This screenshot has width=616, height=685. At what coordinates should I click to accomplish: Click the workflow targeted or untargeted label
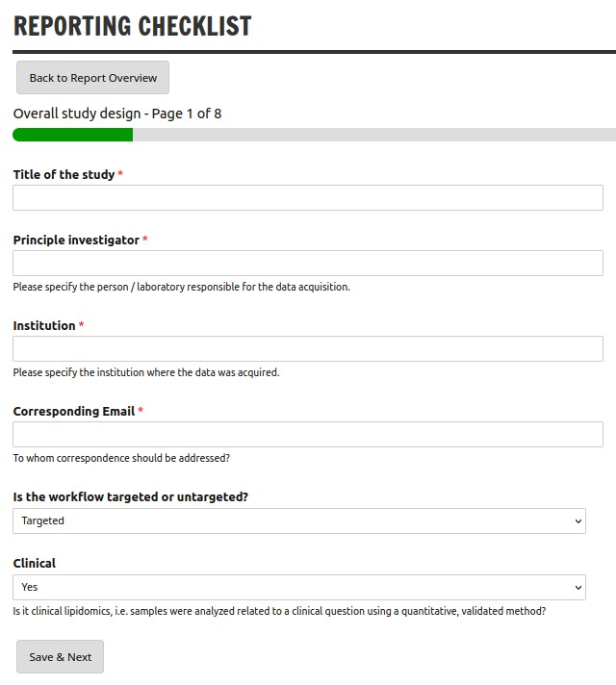[x=131, y=496]
